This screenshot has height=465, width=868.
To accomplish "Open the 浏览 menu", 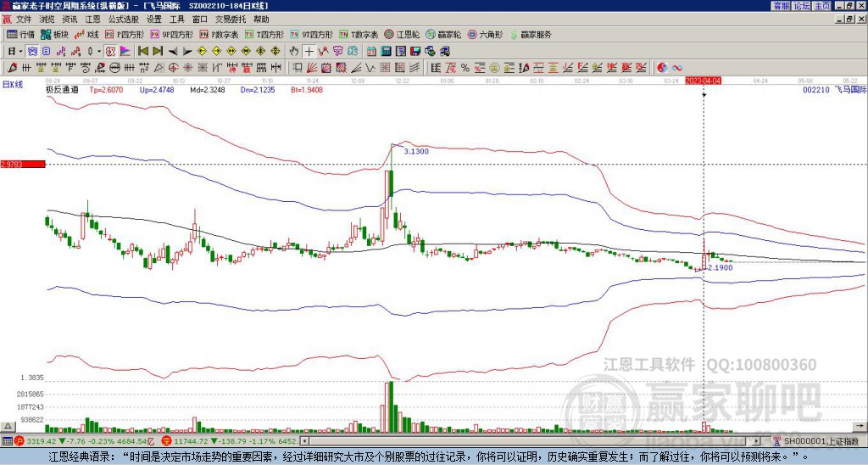I will (47, 20).
